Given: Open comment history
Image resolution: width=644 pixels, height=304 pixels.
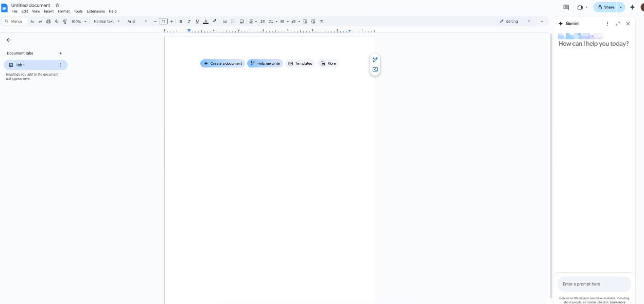Looking at the screenshot, I should tap(566, 7).
